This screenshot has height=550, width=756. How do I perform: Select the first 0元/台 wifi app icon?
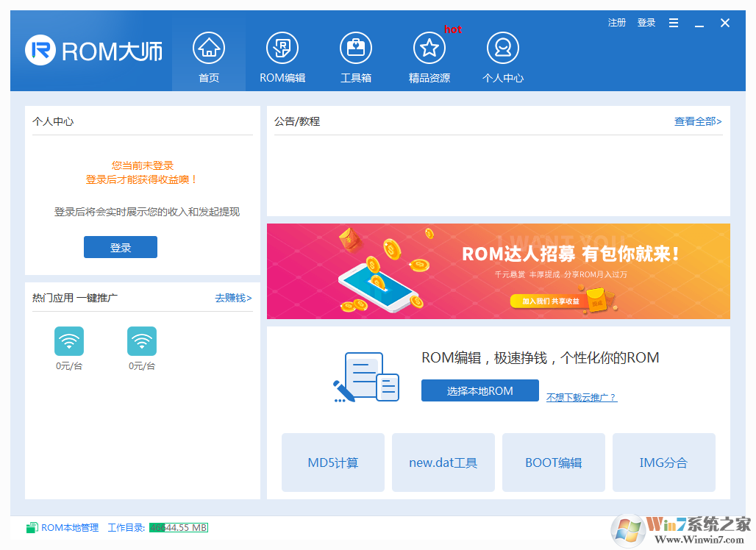(68, 341)
